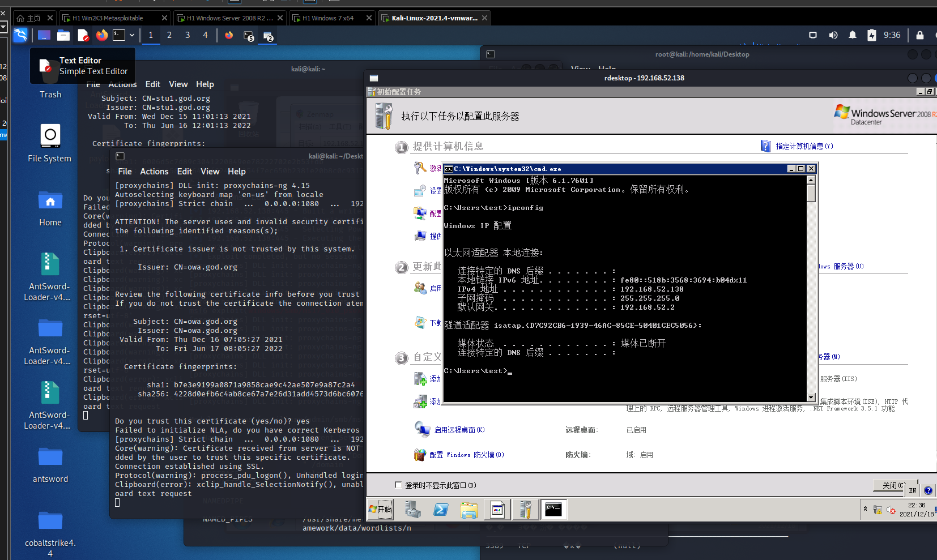Open first AntSword-Loader archive icon
Image resolution: width=937 pixels, height=560 pixels.
(x=50, y=276)
